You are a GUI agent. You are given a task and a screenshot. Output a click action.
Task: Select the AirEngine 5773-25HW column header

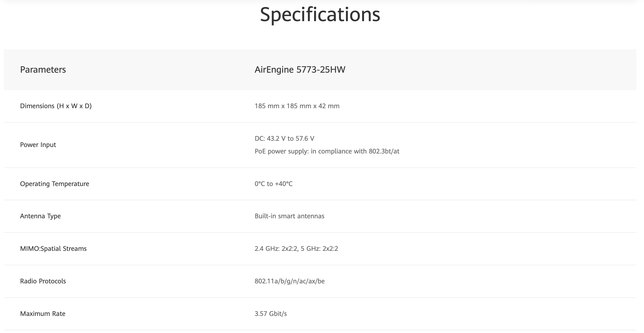[300, 70]
